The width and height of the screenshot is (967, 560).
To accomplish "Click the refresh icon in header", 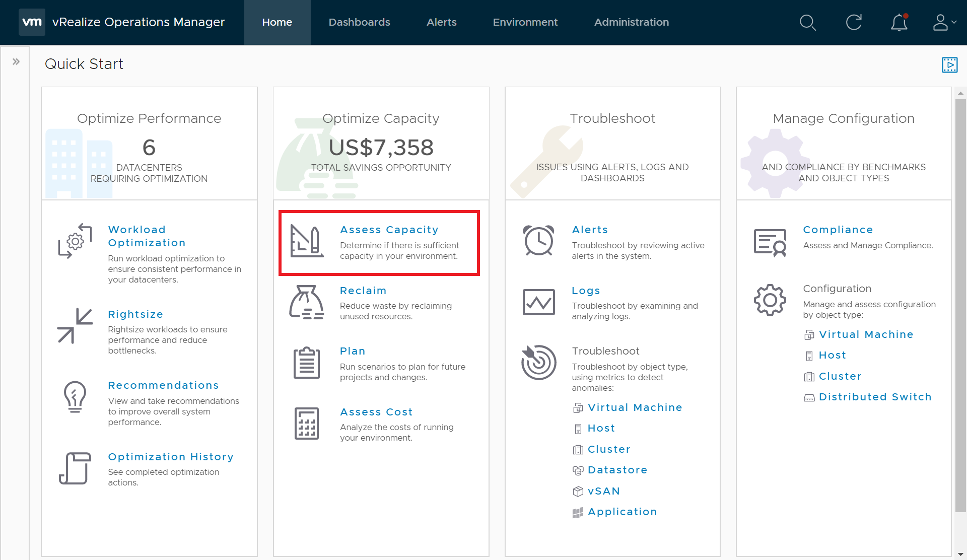I will 854,23.
